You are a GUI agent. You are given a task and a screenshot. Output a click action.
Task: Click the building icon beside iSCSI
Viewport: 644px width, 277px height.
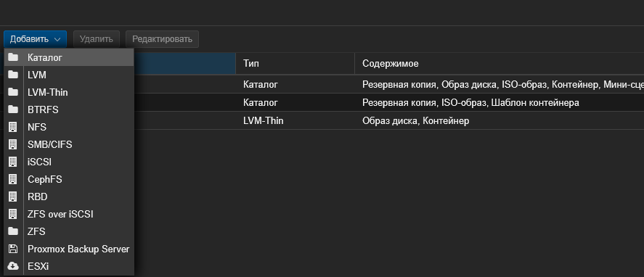click(13, 162)
